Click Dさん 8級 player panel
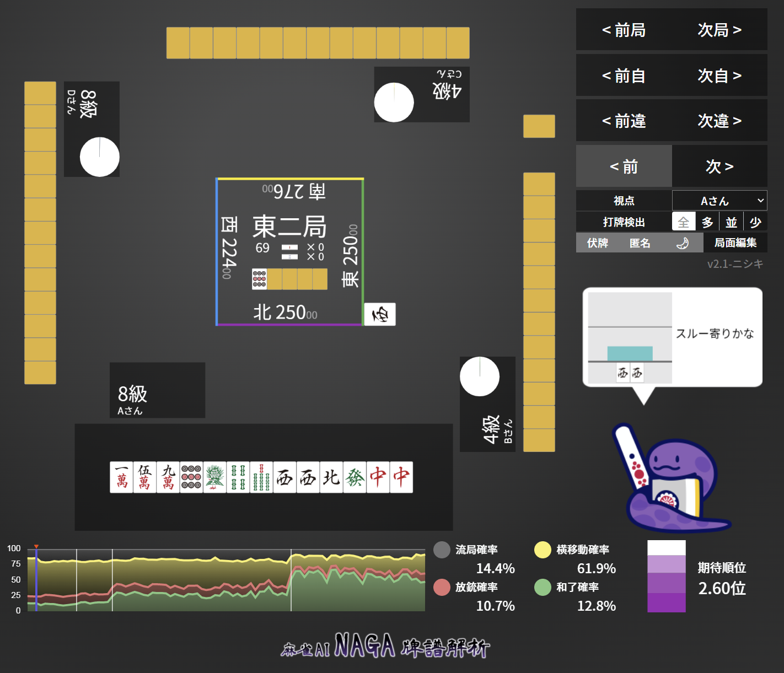The image size is (784, 673). 92,129
